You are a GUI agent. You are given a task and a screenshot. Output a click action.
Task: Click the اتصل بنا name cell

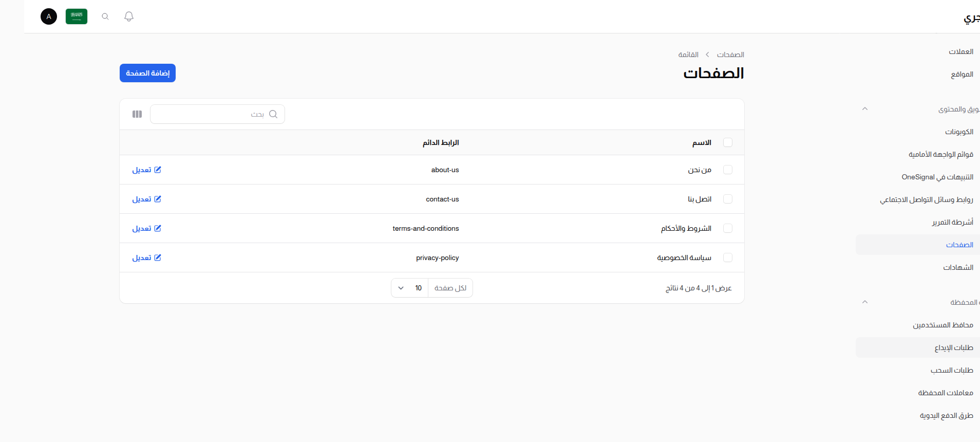[x=700, y=199]
